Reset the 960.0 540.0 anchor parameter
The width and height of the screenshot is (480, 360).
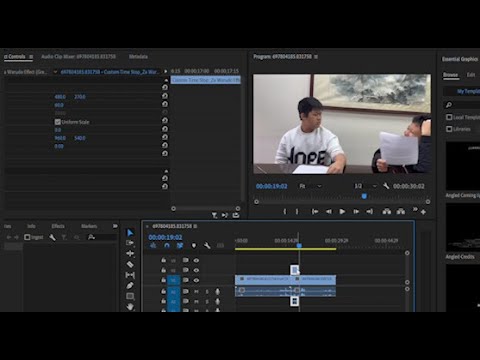click(165, 137)
